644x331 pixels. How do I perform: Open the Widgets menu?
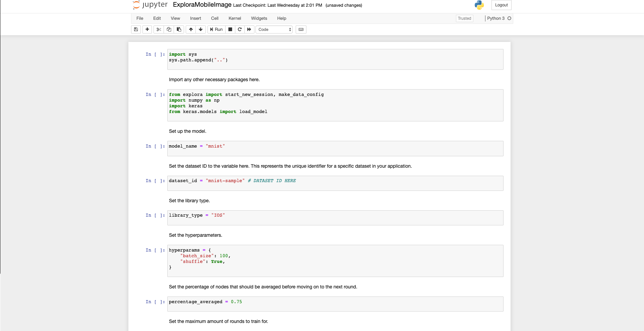click(259, 18)
